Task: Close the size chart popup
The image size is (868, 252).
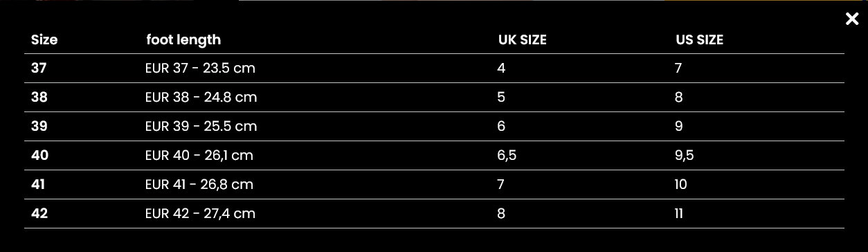Action: pos(852,19)
